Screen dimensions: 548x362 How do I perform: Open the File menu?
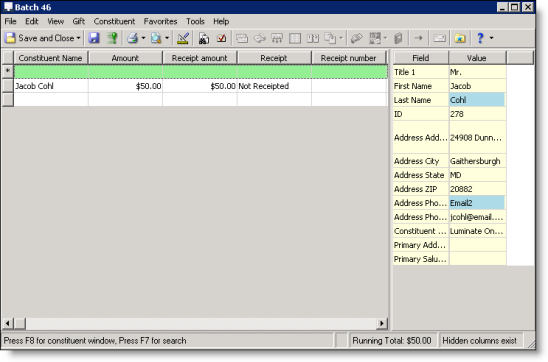pos(10,21)
